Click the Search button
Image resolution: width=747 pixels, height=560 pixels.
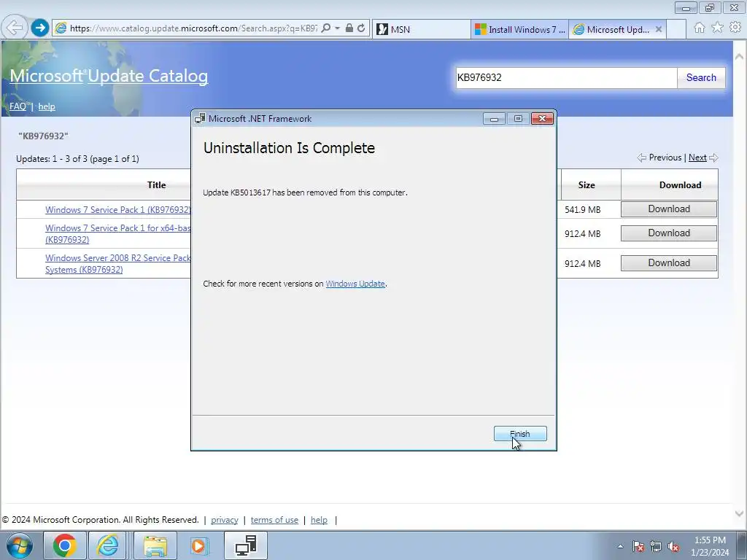(x=701, y=77)
